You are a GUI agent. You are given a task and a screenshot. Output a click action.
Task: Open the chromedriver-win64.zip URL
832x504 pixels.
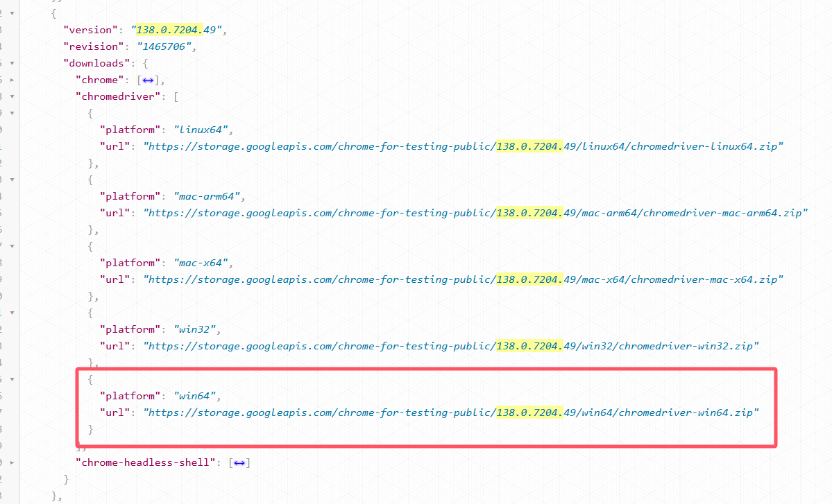click(x=451, y=412)
